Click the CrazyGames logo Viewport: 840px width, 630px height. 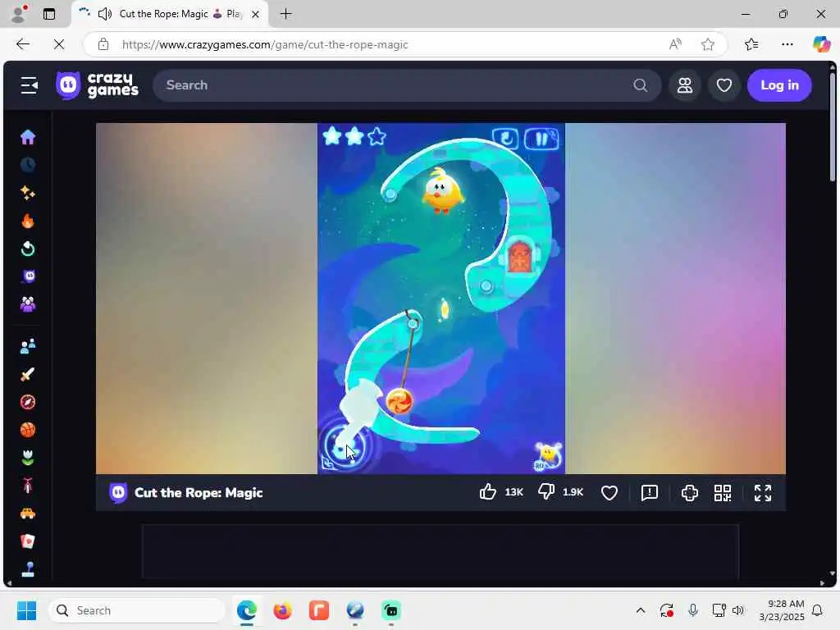[97, 85]
